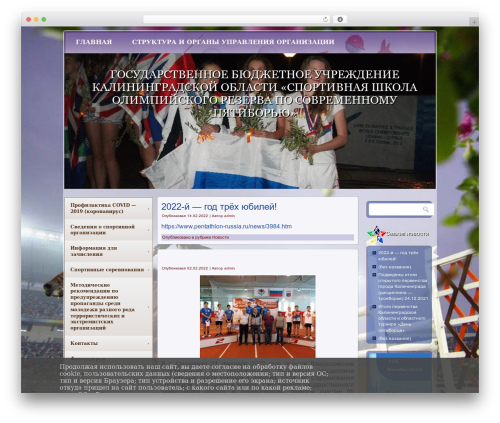Open recent news Итоги первенства Калининградской области
This screenshot has width=500, height=423.
point(402,318)
